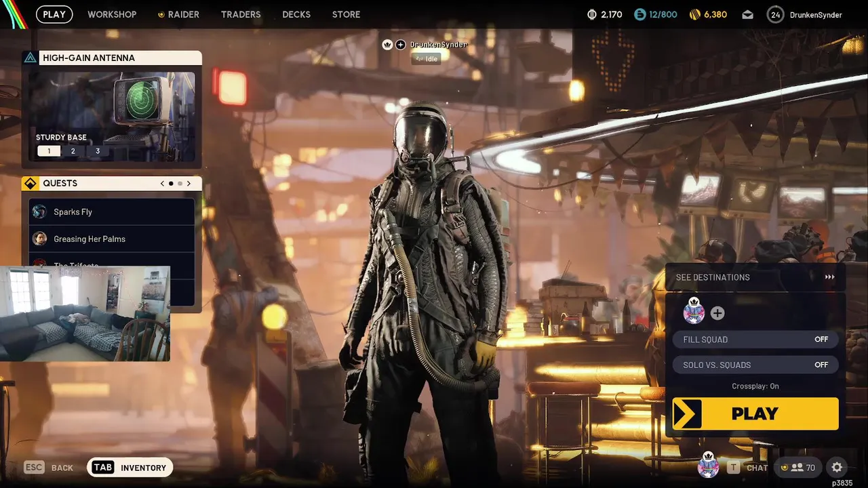The image size is (868, 488).
Task: Open the RAIDER tab
Action: coord(178,14)
